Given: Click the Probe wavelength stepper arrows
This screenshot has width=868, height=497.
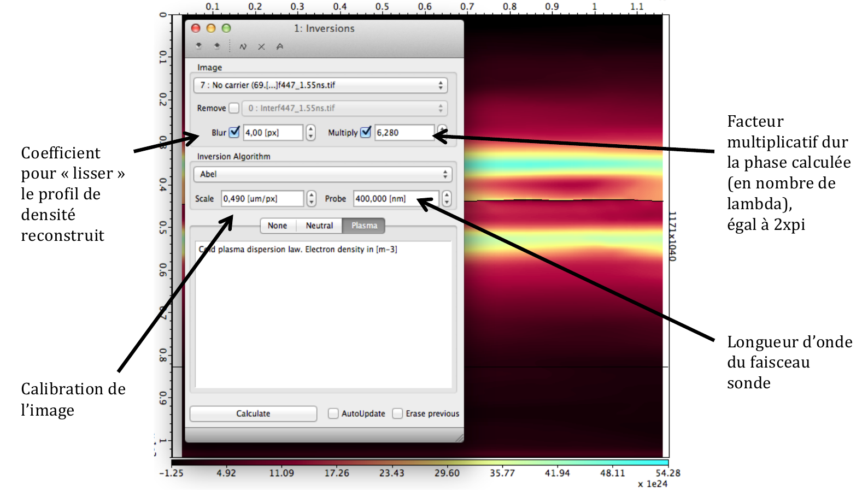Looking at the screenshot, I should pyautogui.click(x=447, y=198).
